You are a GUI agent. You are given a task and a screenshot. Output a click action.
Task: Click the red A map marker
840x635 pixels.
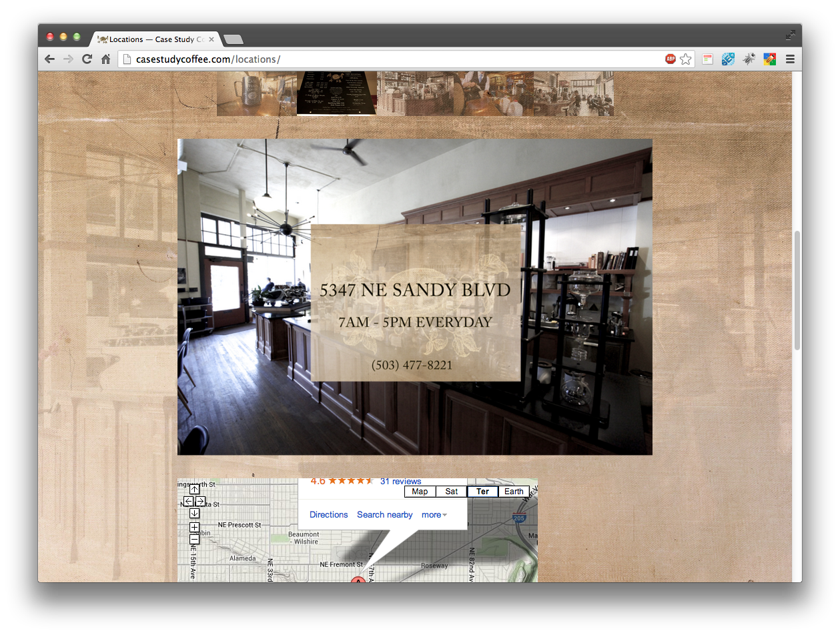coord(357,580)
